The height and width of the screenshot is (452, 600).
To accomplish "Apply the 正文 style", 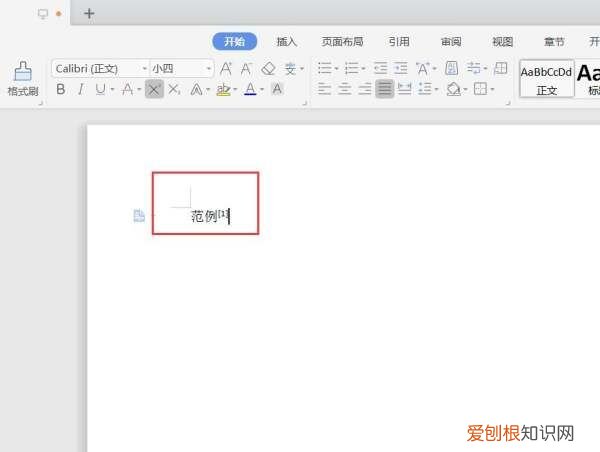I will pyautogui.click(x=547, y=79).
